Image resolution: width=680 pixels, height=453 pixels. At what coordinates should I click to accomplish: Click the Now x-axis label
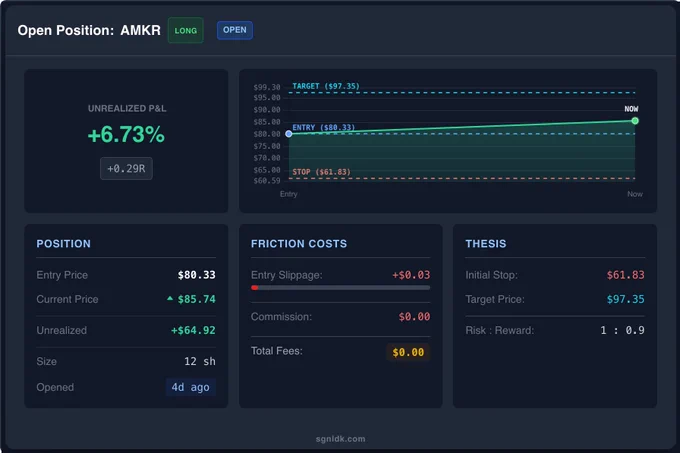(635, 194)
